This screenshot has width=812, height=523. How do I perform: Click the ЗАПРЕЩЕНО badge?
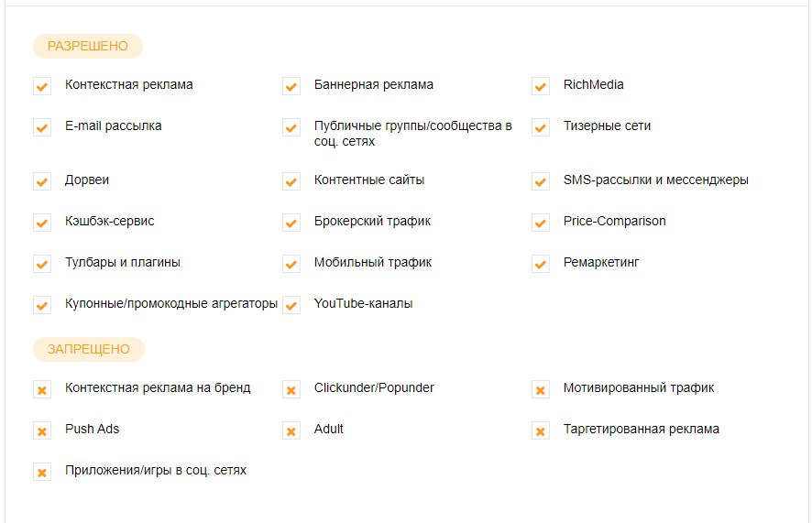click(x=89, y=349)
